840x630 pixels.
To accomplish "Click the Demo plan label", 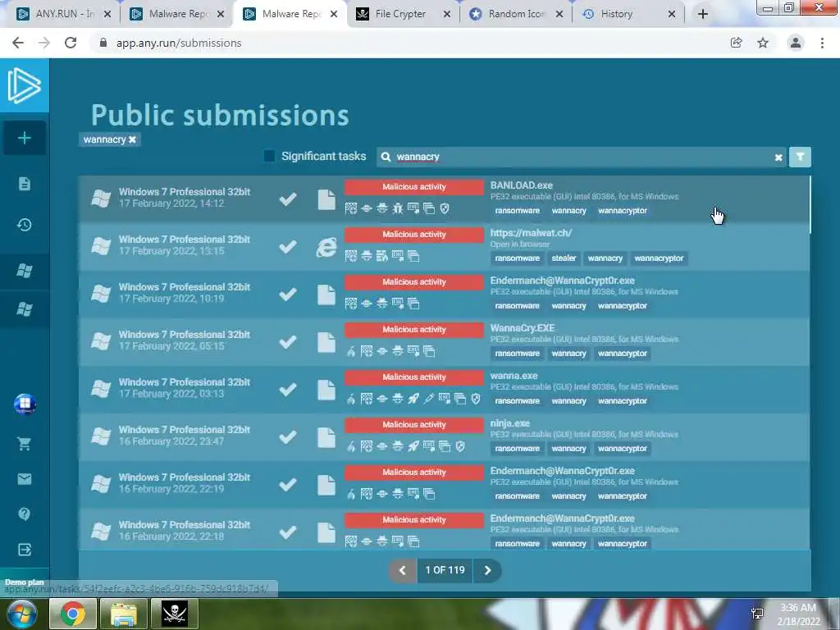I will pyautogui.click(x=24, y=582).
